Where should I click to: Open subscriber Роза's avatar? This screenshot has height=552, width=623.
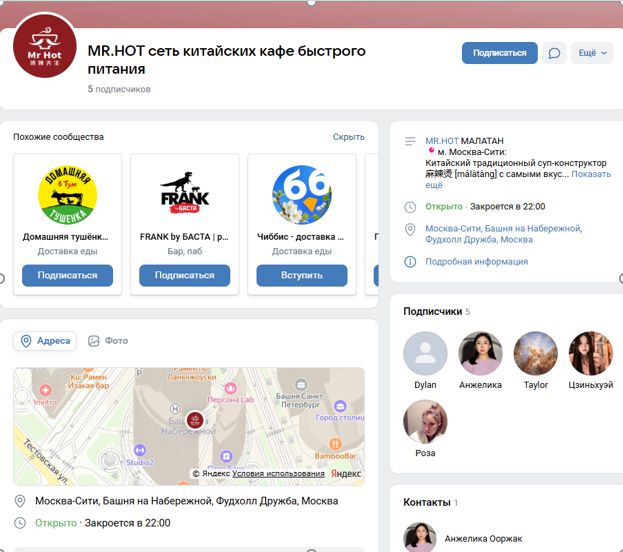425,422
